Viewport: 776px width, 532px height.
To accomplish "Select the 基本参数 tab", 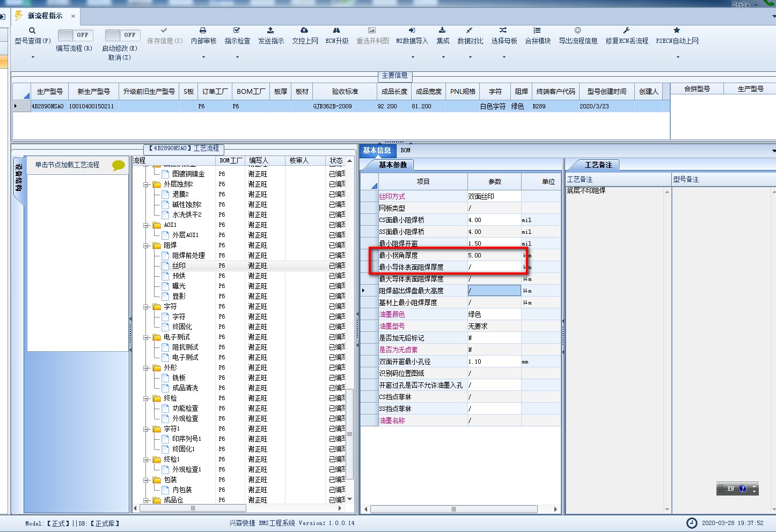I will point(393,165).
